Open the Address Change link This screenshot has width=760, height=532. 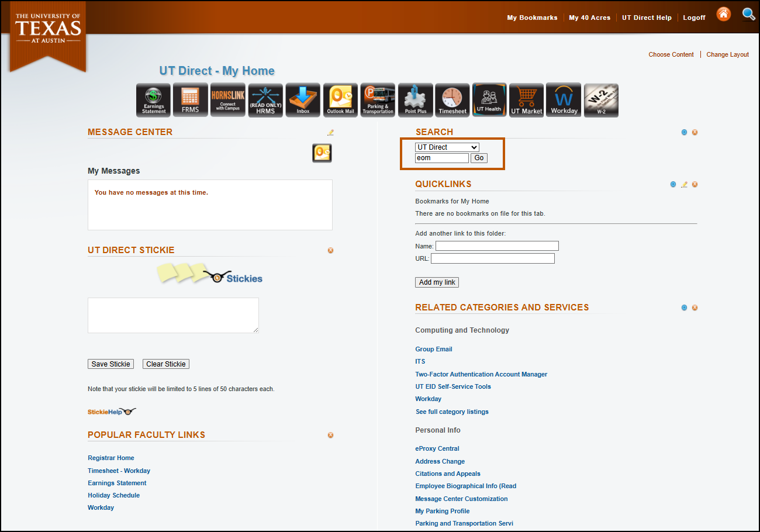point(440,461)
